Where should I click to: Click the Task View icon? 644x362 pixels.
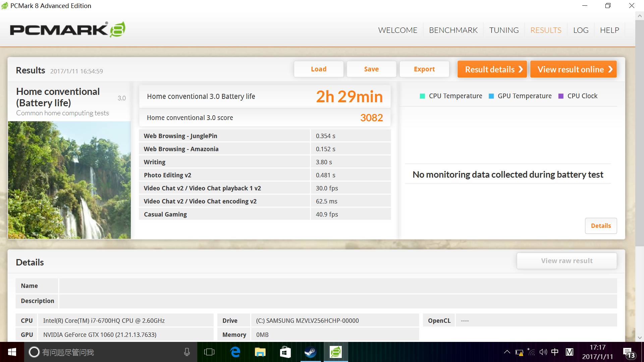coord(209,352)
